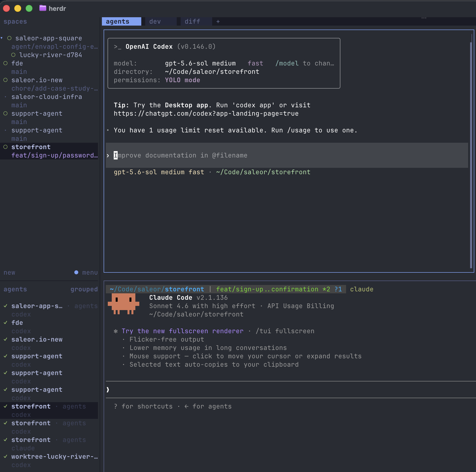
Task: Select saleor-app-s… codex agent in agents list
Action: tap(49, 310)
